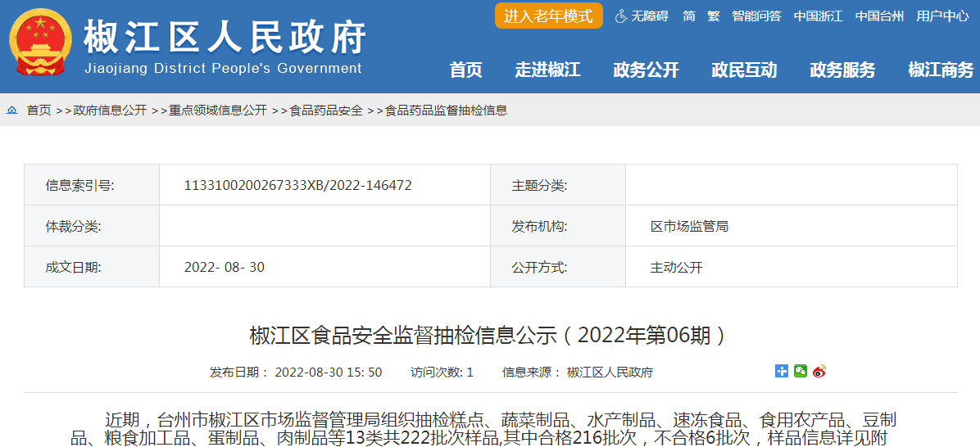Click index number 113310020026733XB/2022-146472
Image resolution: width=980 pixels, height=447 pixels.
tap(298, 185)
